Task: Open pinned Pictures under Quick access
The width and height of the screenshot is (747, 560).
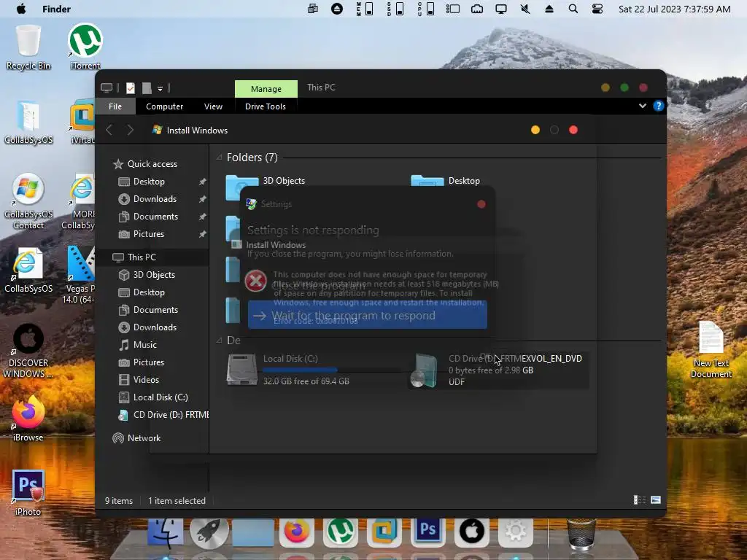Action: click(x=141, y=234)
